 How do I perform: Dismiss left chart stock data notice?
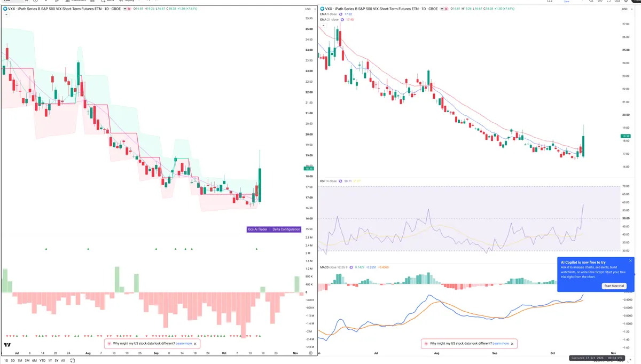pos(195,344)
